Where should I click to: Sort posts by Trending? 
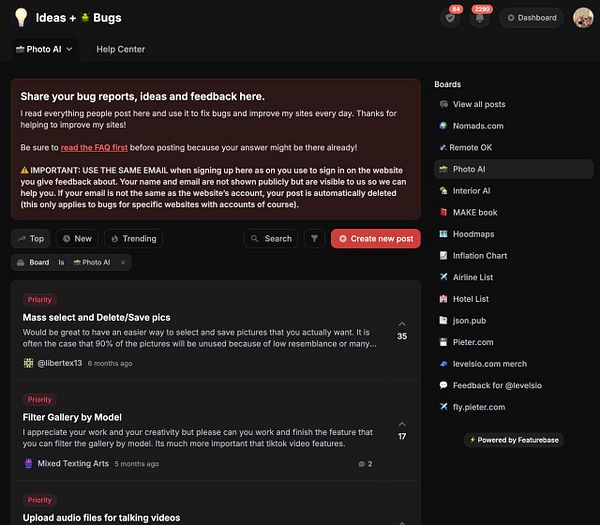click(134, 239)
